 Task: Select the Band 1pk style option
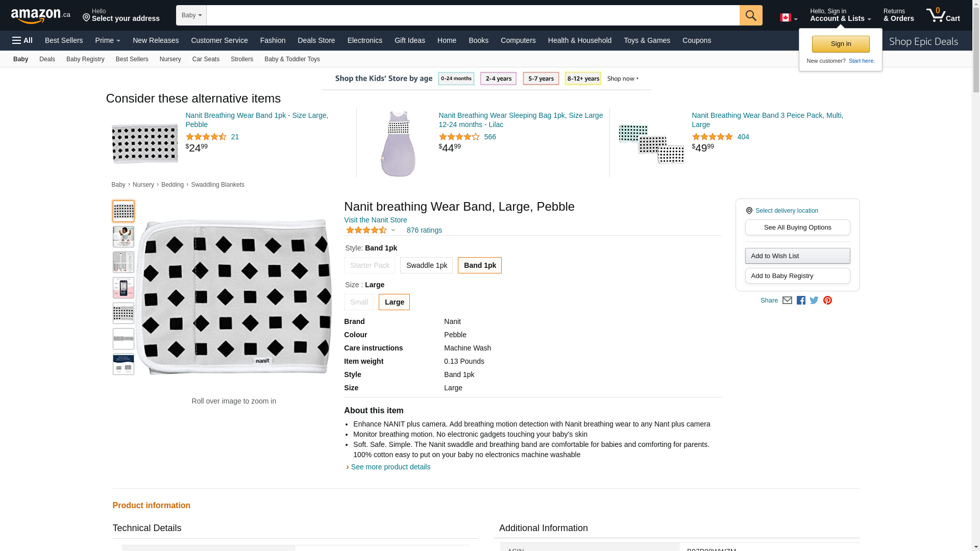click(479, 265)
